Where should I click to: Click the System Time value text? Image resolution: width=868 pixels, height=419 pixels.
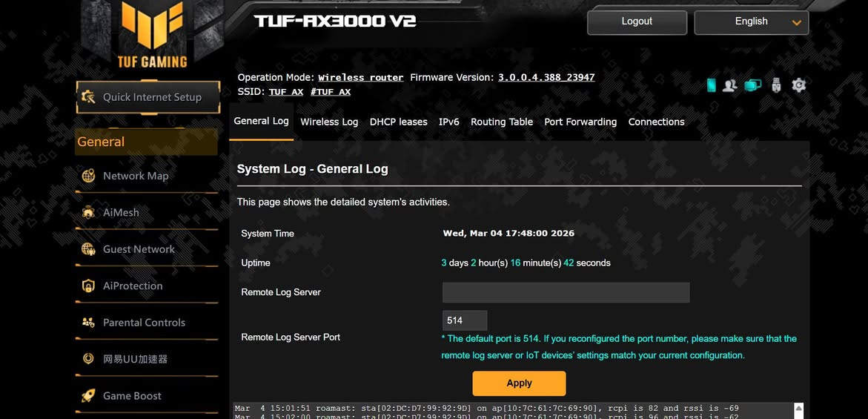(x=508, y=234)
